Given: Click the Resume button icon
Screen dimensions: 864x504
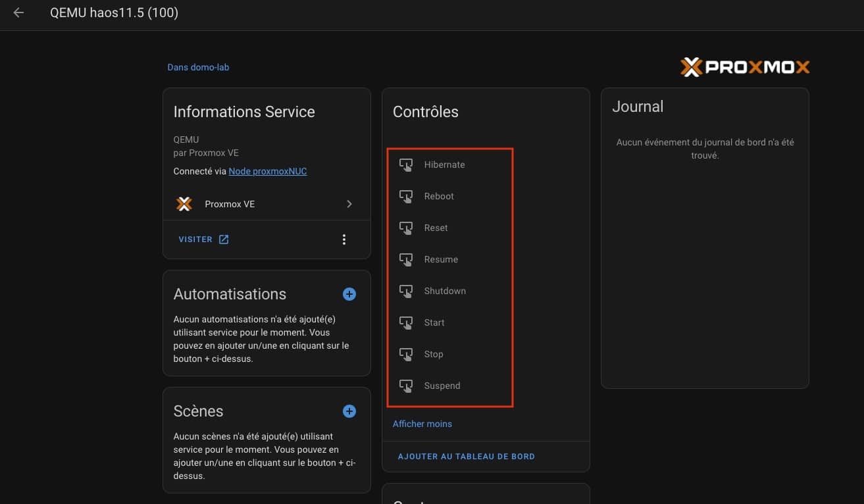Looking at the screenshot, I should point(406,259).
